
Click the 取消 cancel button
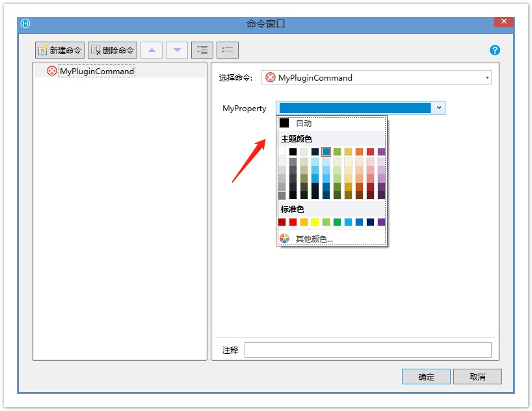tap(477, 377)
